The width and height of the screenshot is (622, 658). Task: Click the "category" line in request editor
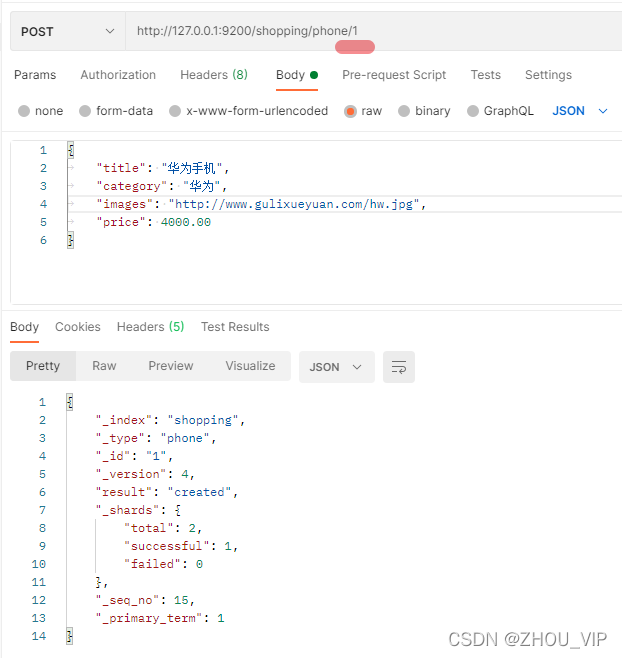pyautogui.click(x=162, y=186)
